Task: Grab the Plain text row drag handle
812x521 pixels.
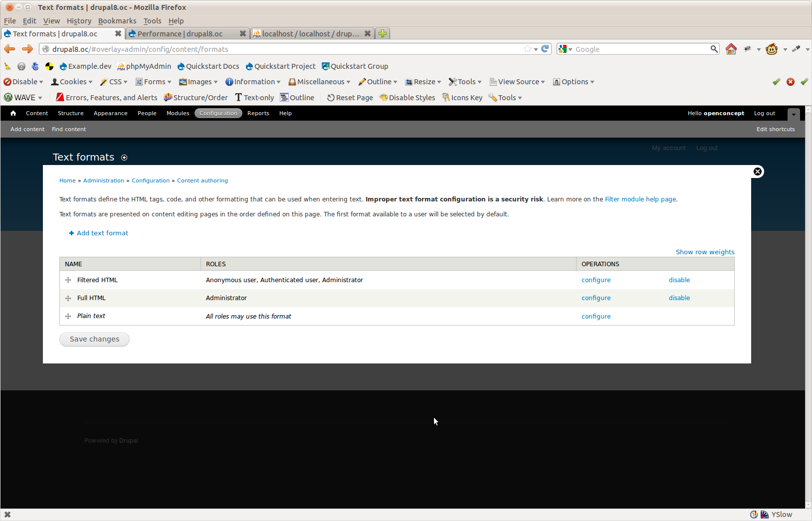Action: (68, 316)
